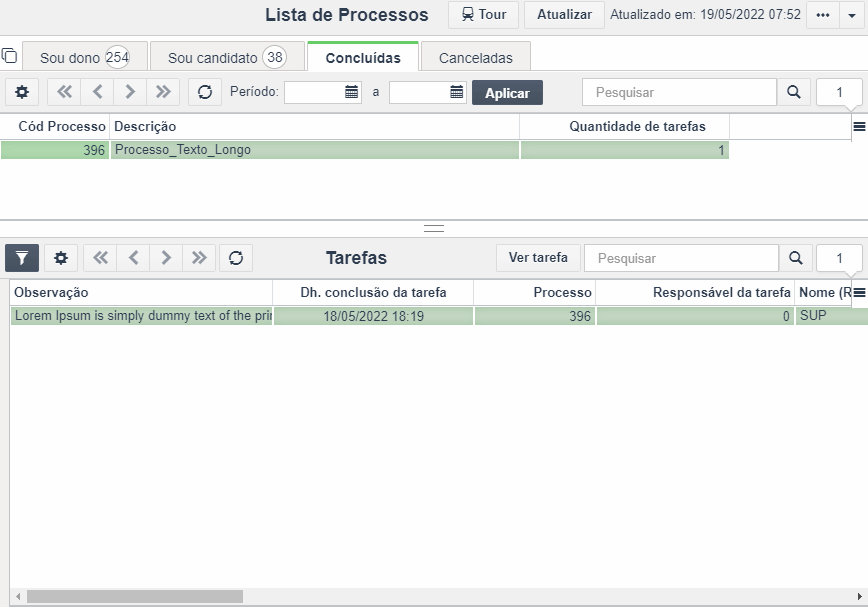Screen dimensions: 868x607
Task: Open the start date calendar picker
Action: [352, 92]
